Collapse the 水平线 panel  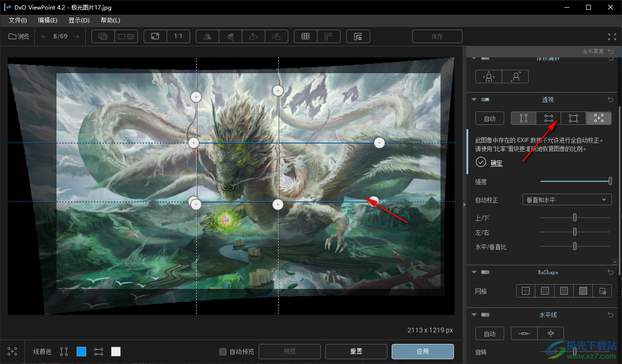click(x=475, y=315)
